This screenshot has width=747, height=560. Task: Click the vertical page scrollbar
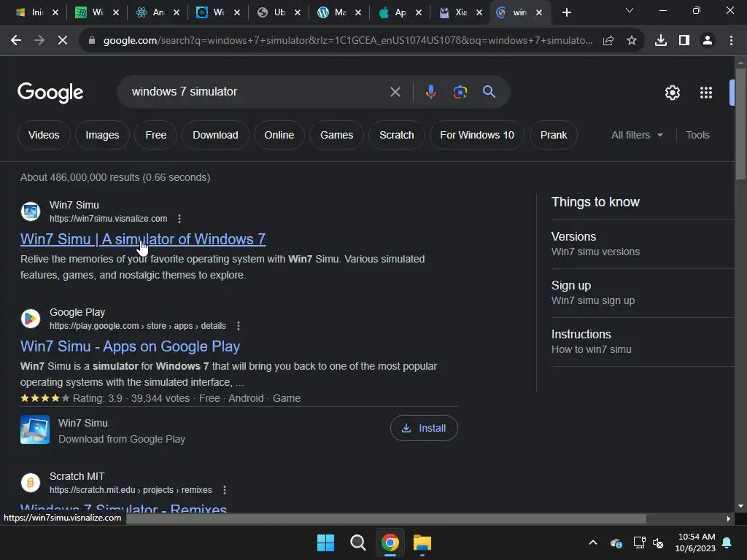(740, 124)
